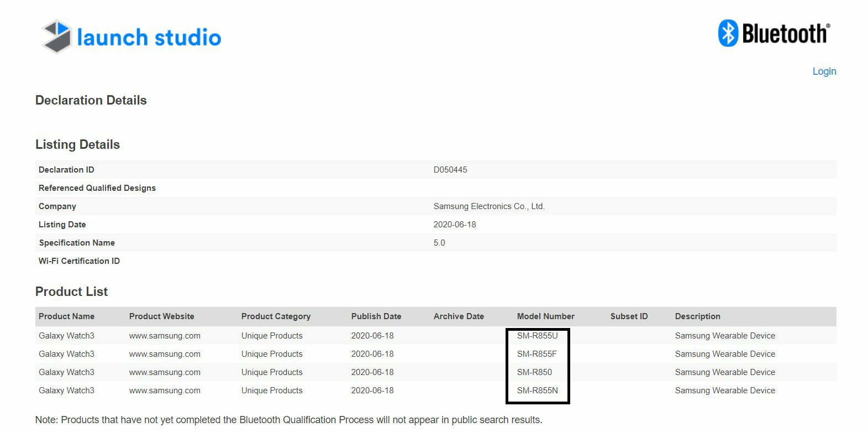Screen dimensions: 868x432
Task: Open the Login link
Action: pyautogui.click(x=824, y=71)
